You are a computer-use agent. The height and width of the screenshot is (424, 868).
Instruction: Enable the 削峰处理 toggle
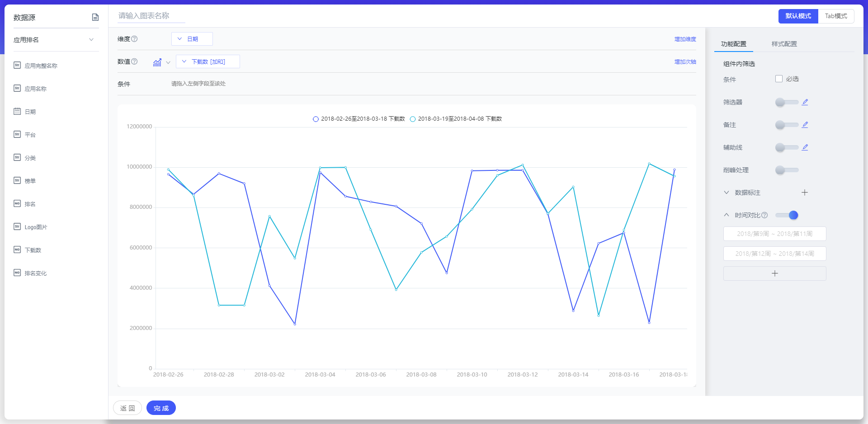pos(787,170)
